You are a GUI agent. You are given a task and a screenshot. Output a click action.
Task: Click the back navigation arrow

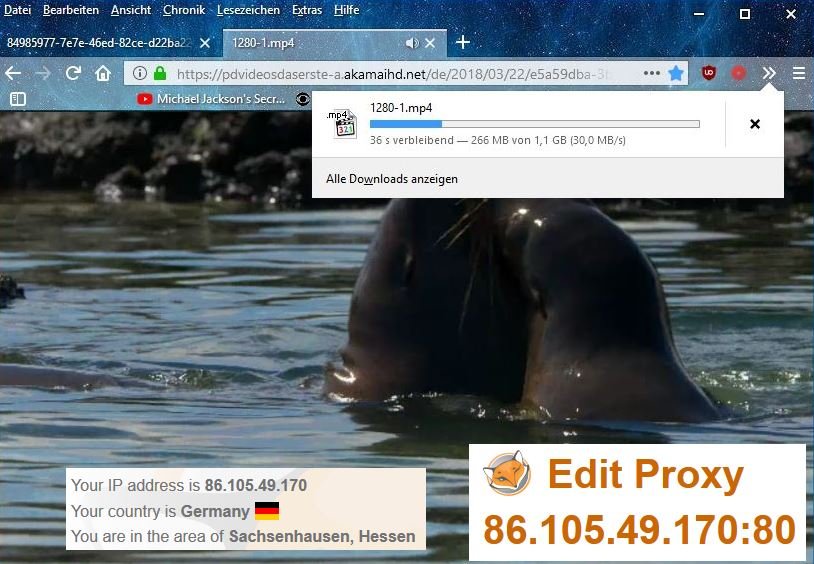[13, 73]
